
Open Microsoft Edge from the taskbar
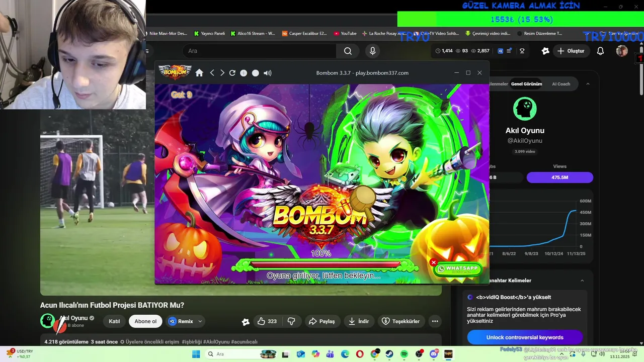tap(345, 354)
